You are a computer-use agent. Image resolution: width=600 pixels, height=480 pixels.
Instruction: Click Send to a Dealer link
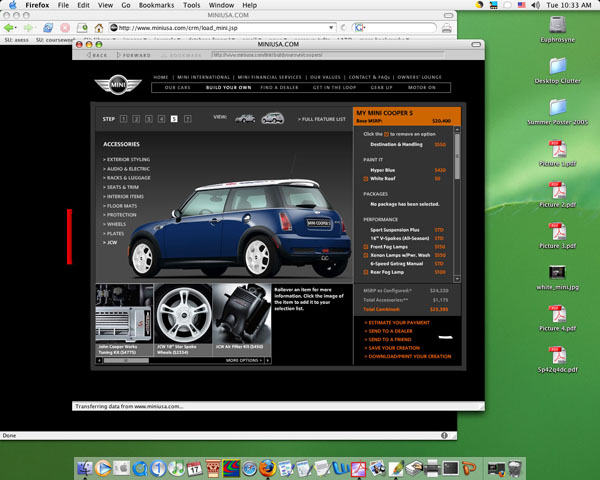[x=388, y=331]
